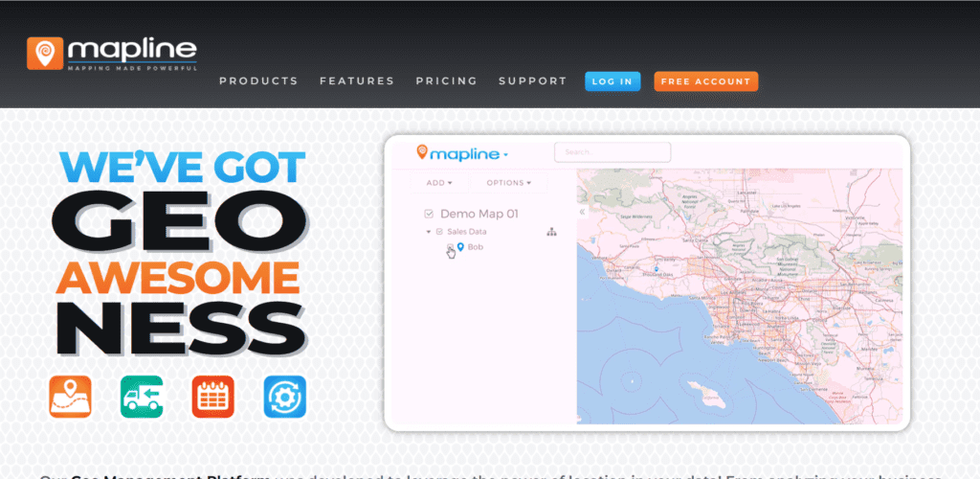The height and width of the screenshot is (479, 980).
Task: Collapse the Sales Data tree arrow
Action: [429, 232]
